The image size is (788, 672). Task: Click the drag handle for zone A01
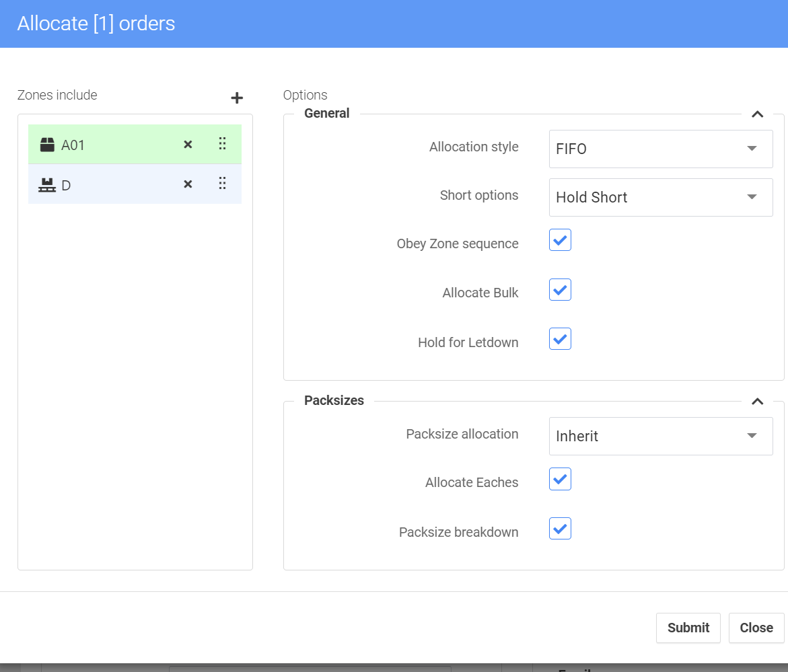pyautogui.click(x=223, y=144)
